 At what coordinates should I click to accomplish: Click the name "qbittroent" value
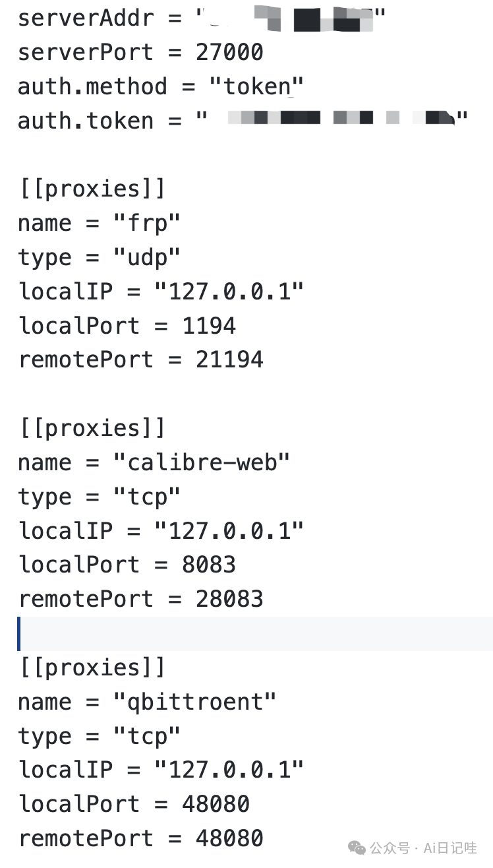[195, 702]
